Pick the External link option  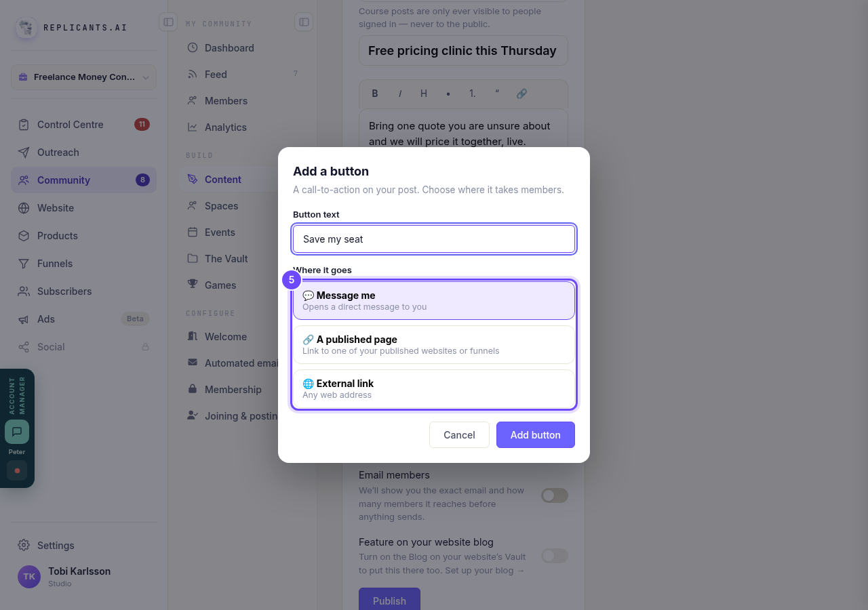coord(434,388)
